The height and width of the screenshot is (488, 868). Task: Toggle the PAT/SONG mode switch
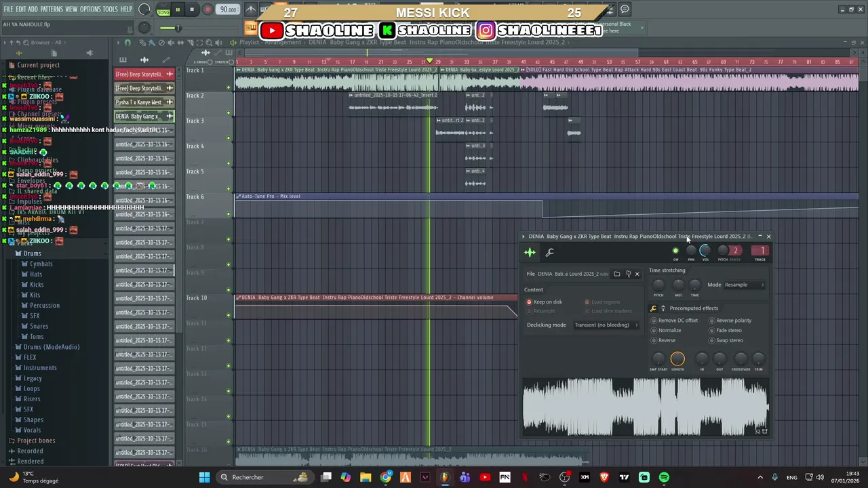tap(163, 9)
